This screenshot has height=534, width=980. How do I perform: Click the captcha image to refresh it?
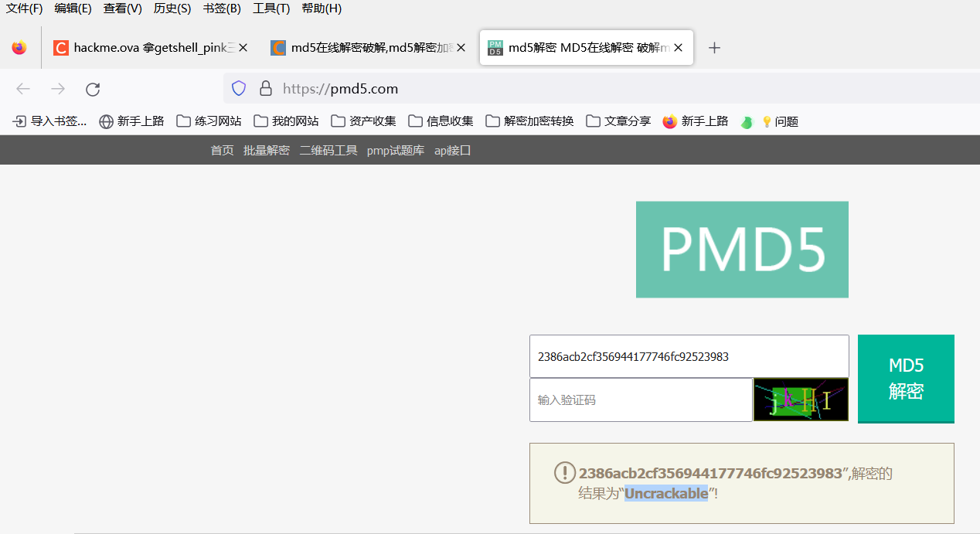pos(800,400)
